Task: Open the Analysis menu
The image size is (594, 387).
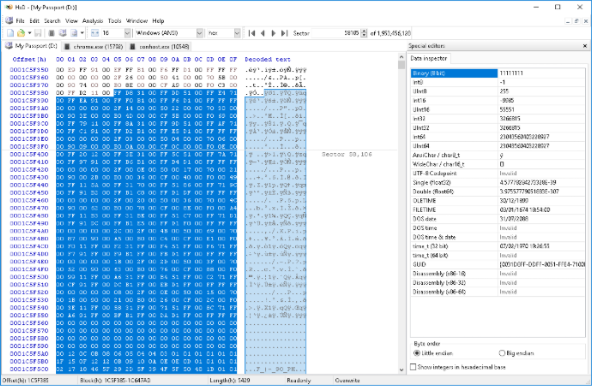Action: (x=92, y=21)
